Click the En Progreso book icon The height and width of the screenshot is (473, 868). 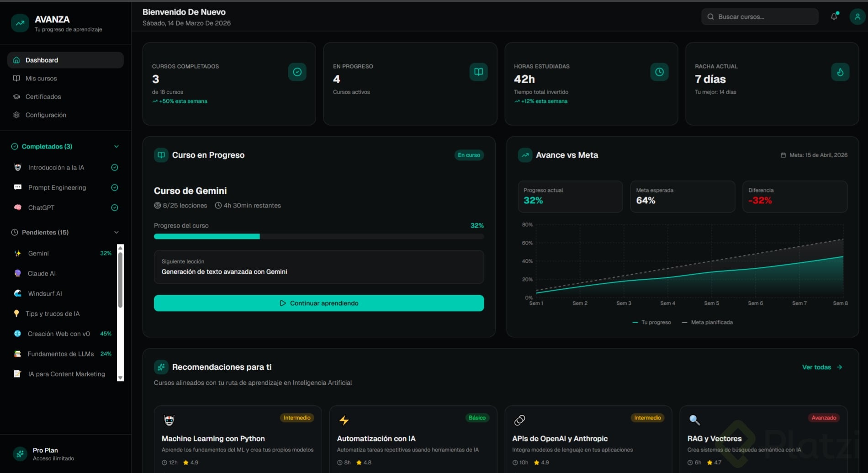coord(478,72)
